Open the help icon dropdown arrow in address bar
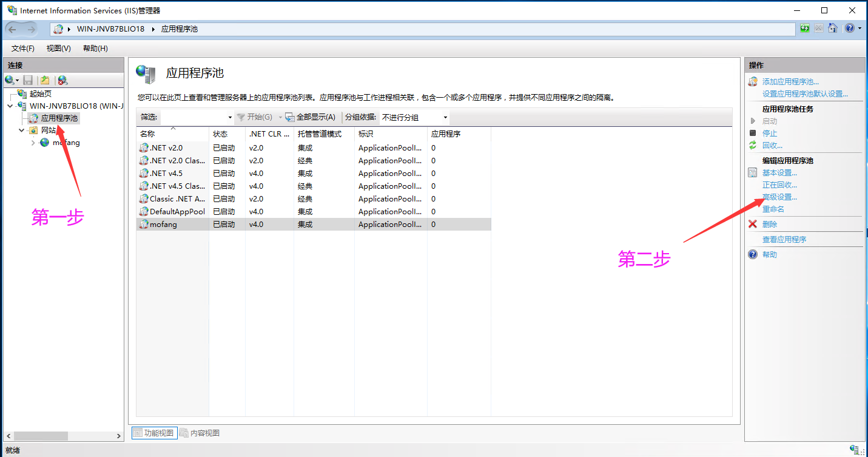Image resolution: width=868 pixels, height=457 pixels. click(858, 29)
